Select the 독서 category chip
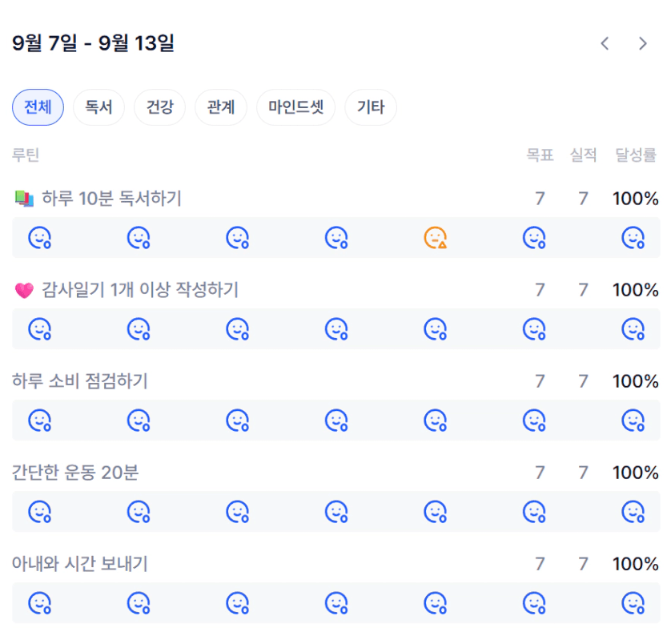671x644 pixels. pyautogui.click(x=98, y=107)
